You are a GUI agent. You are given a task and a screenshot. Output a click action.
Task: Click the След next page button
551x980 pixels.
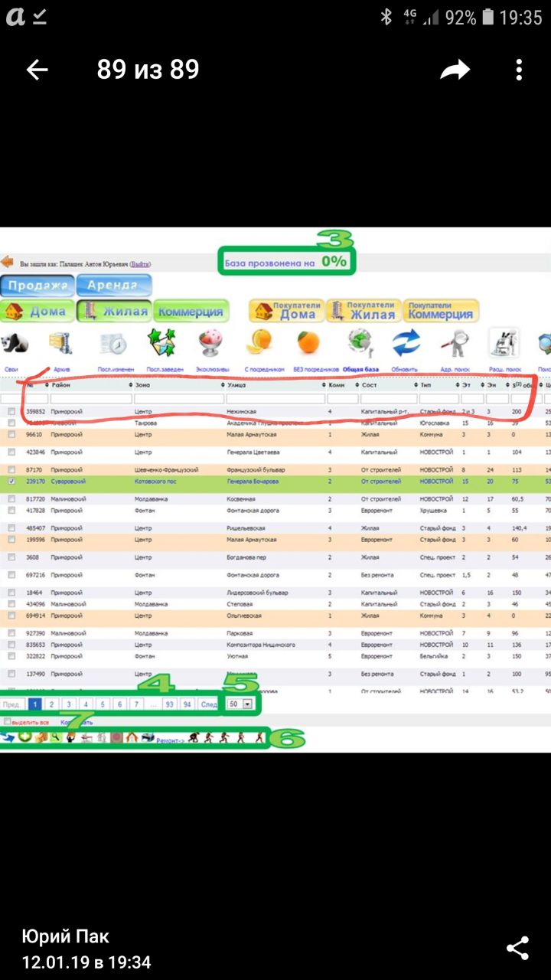point(209,704)
